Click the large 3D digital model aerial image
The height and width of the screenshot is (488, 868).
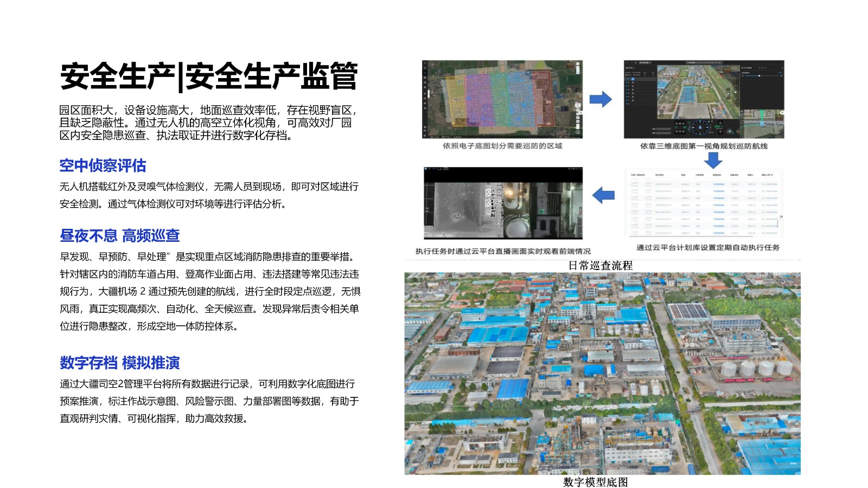click(602, 374)
